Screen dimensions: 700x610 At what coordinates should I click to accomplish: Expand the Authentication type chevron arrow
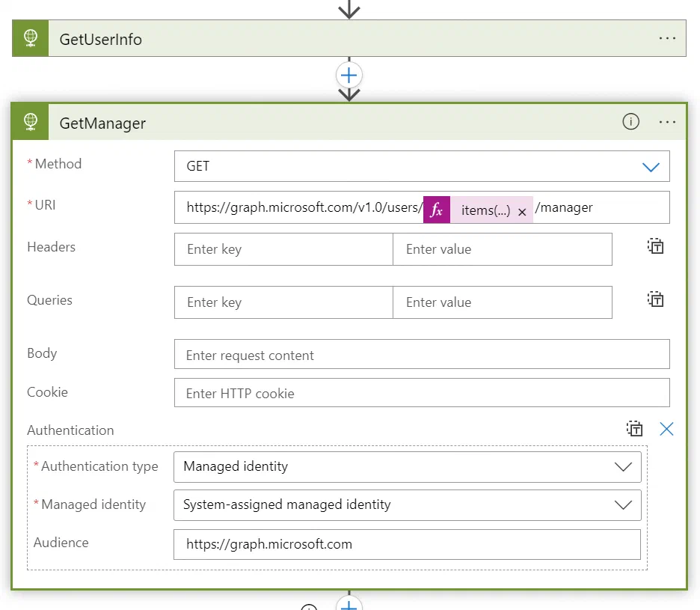(623, 467)
